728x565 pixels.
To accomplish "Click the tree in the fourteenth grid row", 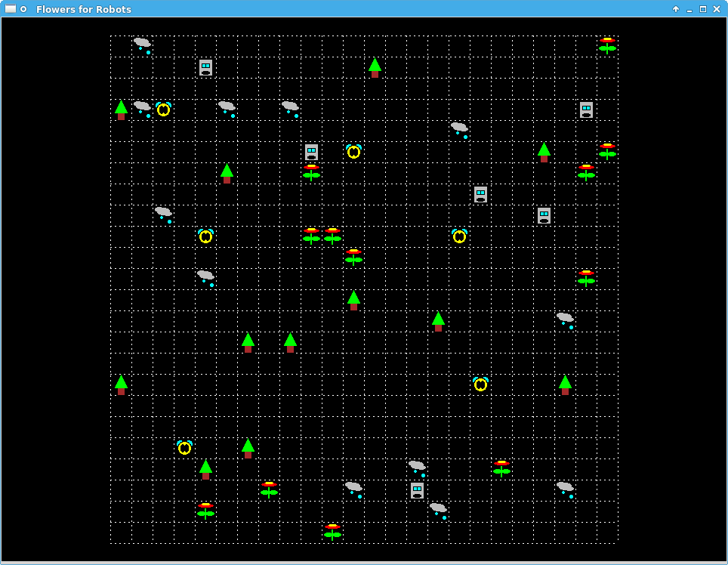I will point(438,321).
